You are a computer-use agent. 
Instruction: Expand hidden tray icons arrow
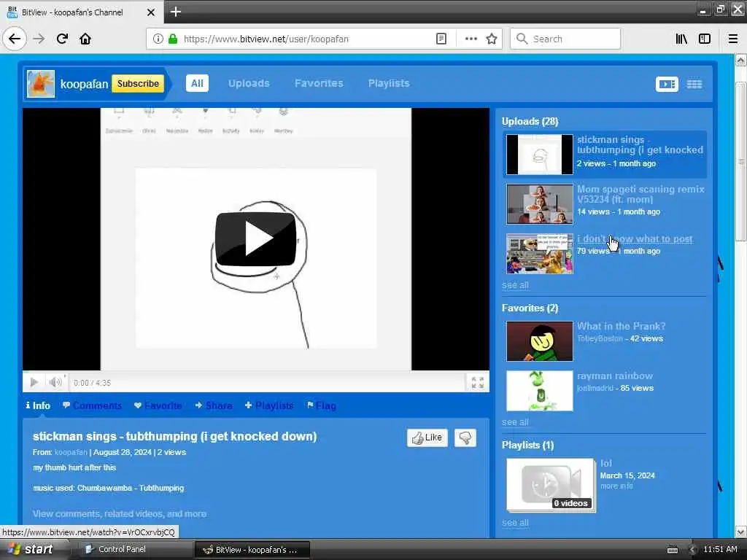click(x=693, y=550)
